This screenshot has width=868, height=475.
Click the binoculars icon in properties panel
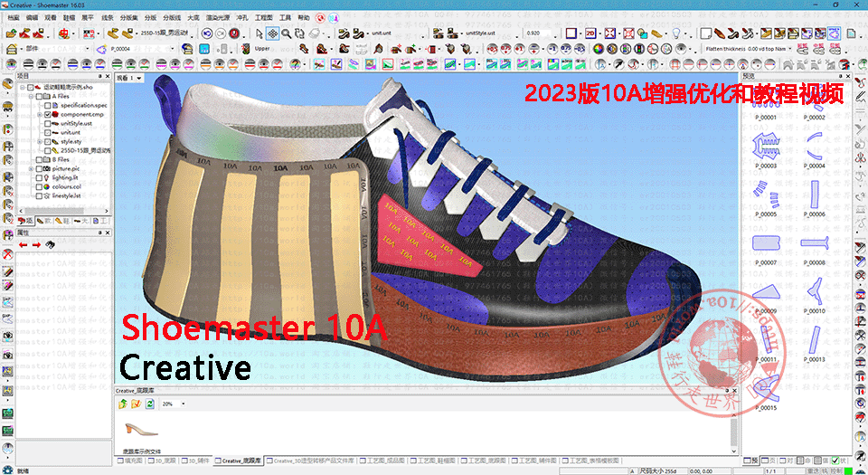click(50, 244)
